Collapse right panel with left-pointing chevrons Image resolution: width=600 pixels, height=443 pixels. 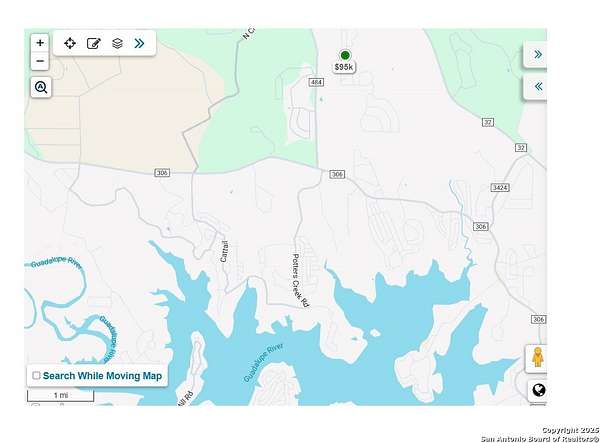[538, 86]
